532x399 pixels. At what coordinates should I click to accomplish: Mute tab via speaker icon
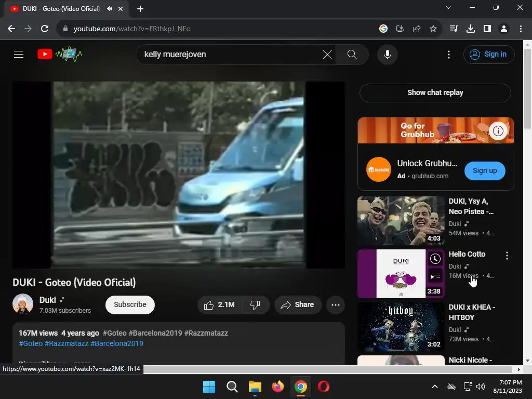tap(109, 9)
